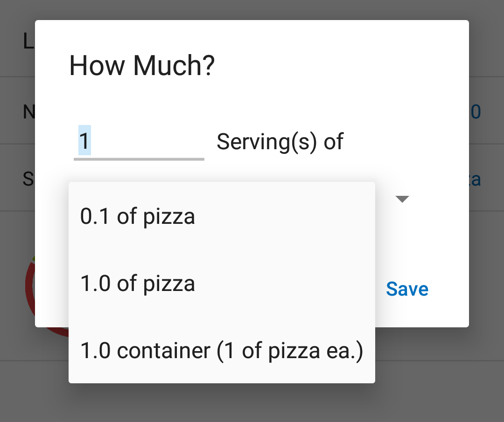
Task: Click the "How Much?" dialog title
Action: click(x=141, y=65)
